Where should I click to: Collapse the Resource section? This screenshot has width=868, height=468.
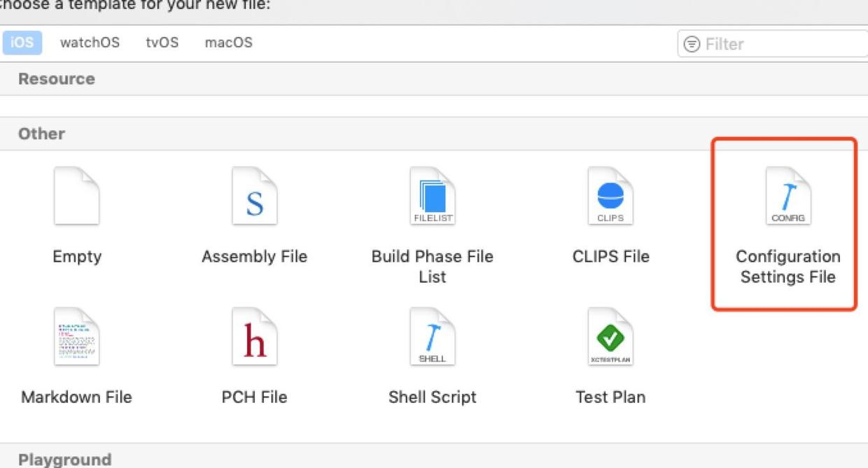click(x=56, y=78)
